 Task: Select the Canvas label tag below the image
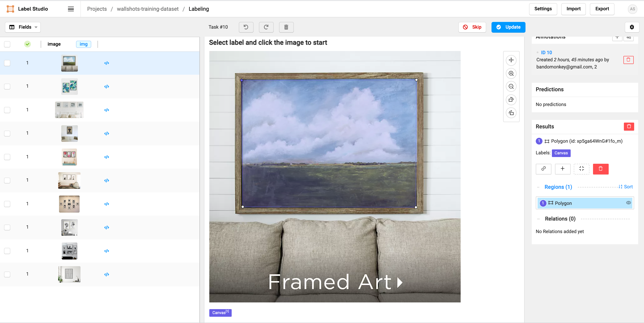(x=220, y=312)
